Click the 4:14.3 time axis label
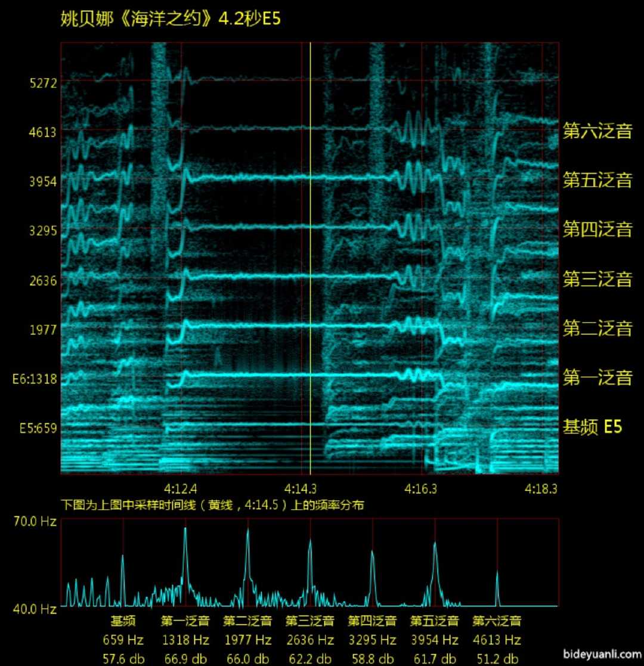 (x=301, y=489)
